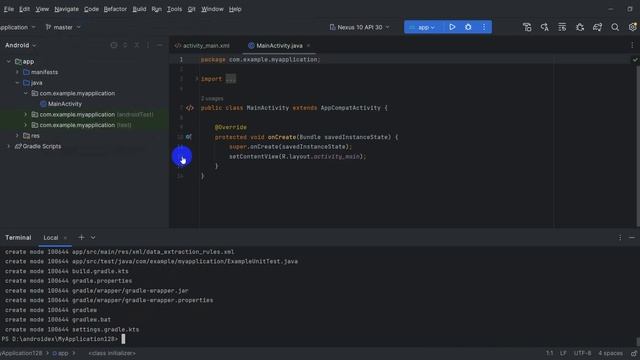
Task: Collapse the app module node
Action: 8,61
